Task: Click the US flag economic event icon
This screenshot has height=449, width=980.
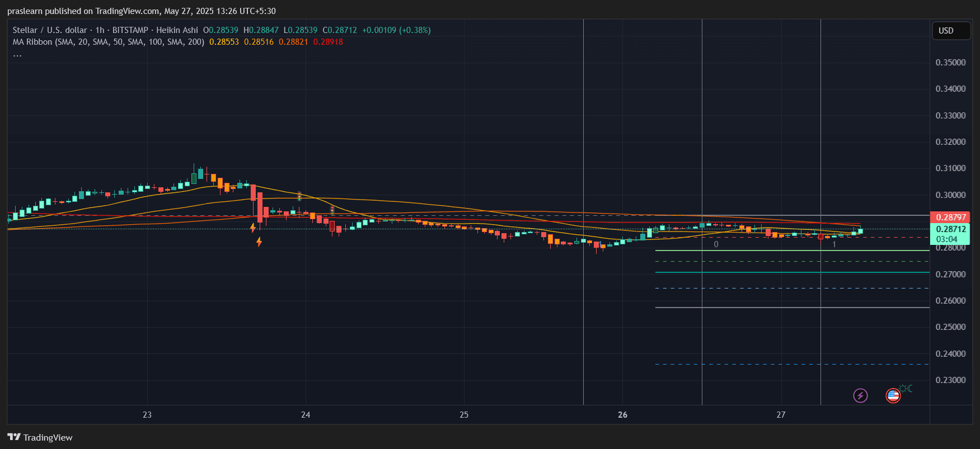Action: [893, 396]
